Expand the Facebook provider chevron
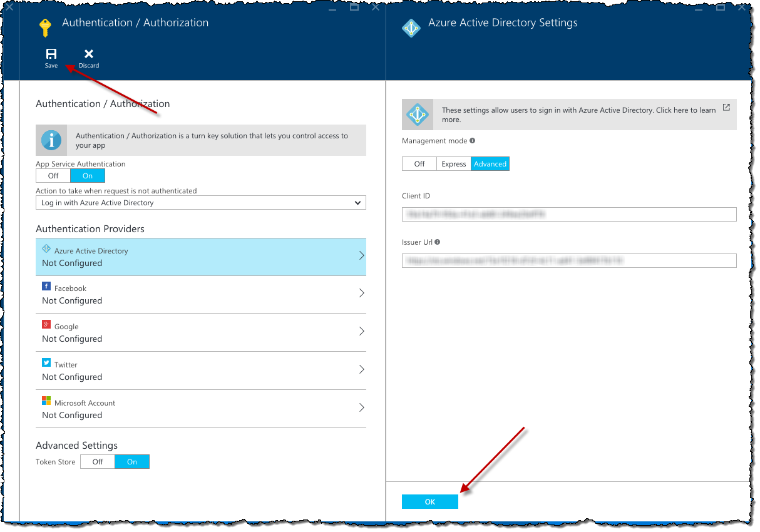 pos(361,293)
